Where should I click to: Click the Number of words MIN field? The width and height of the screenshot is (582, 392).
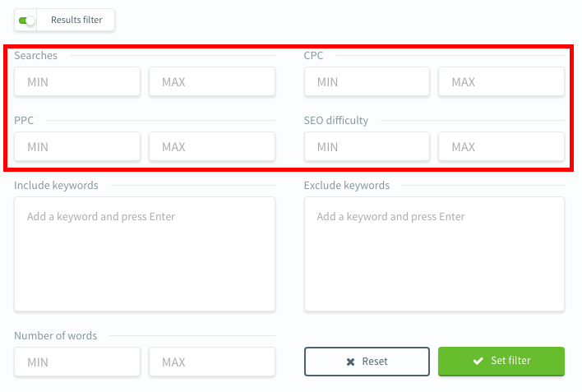point(77,362)
